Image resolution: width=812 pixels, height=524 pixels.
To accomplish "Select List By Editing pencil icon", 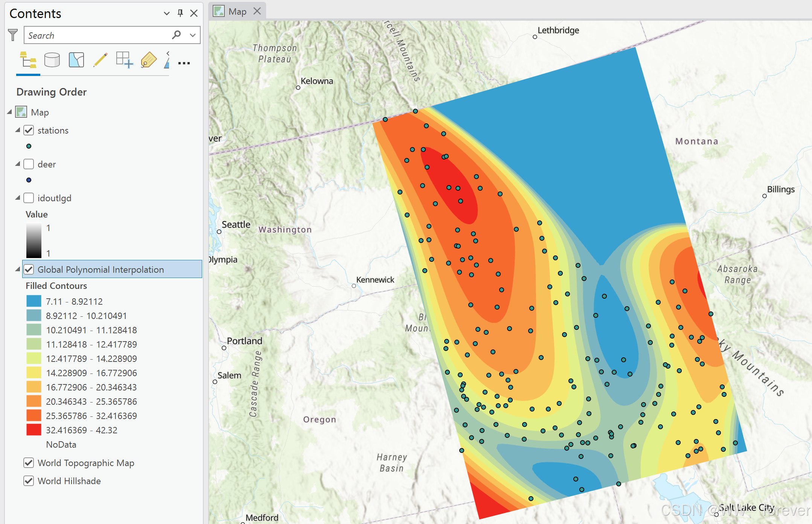I will [x=101, y=60].
